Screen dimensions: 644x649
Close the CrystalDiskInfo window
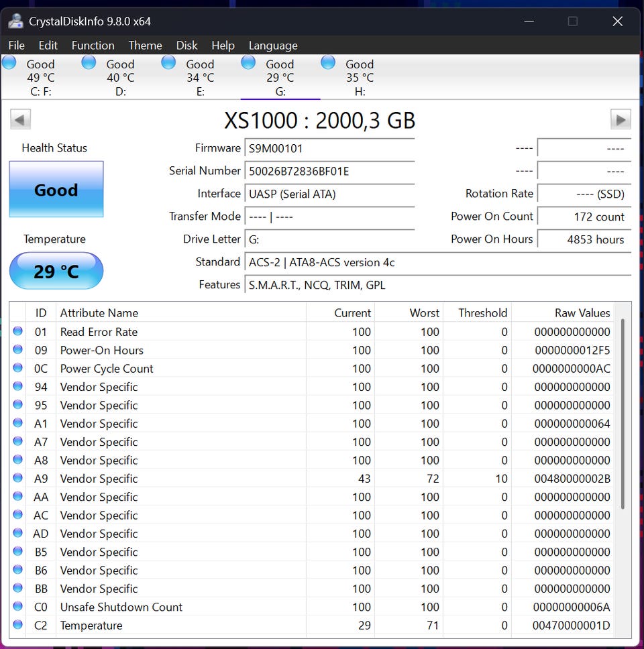pyautogui.click(x=617, y=21)
